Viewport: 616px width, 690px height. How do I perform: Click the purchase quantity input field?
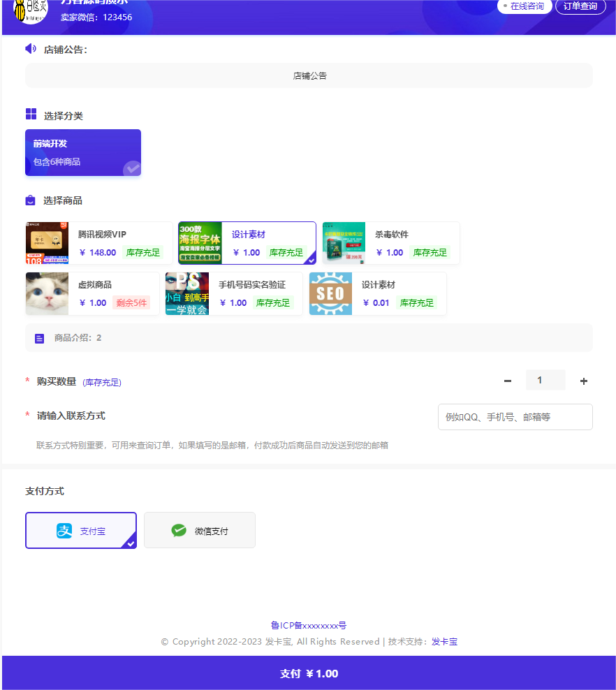(x=545, y=380)
